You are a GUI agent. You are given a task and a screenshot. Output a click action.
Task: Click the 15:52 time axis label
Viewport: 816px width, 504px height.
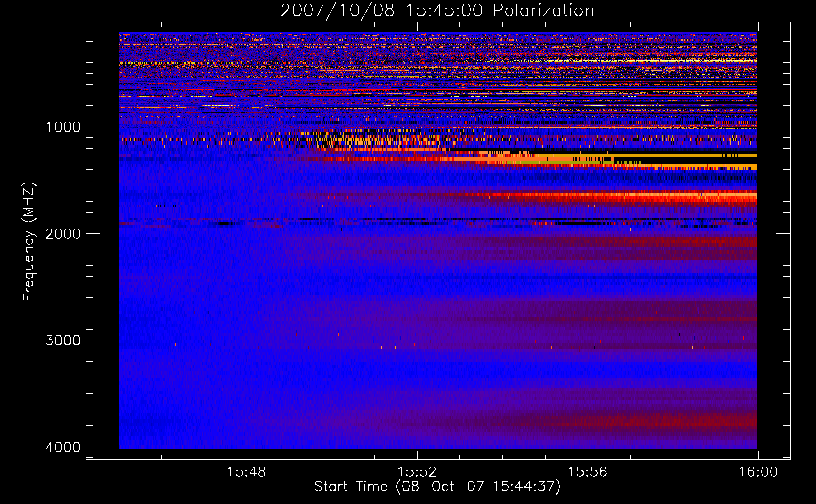[417, 472]
